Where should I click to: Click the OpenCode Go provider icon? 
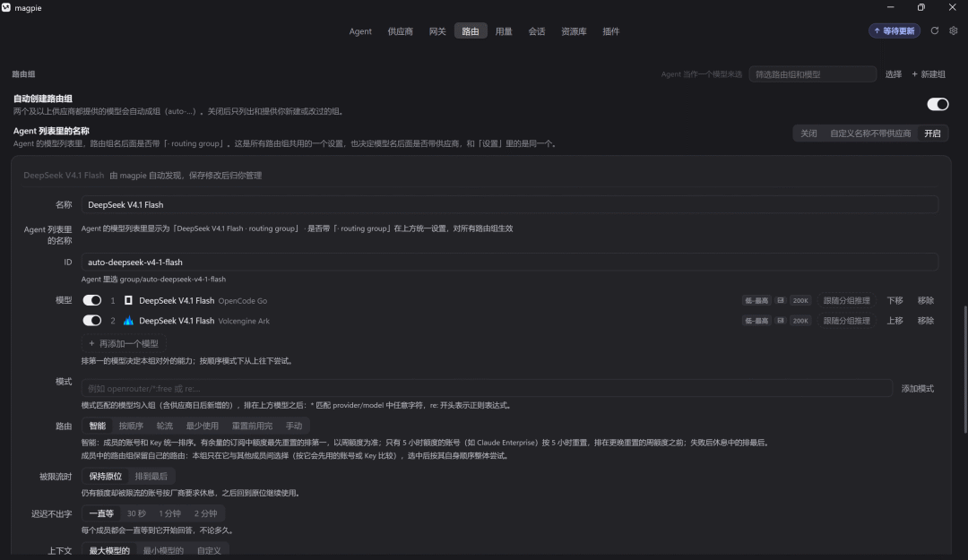128,301
